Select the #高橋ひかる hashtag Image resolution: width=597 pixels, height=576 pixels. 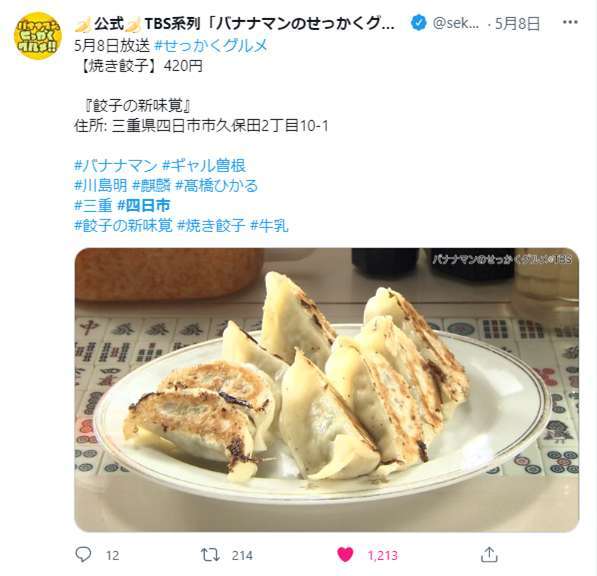(217, 186)
